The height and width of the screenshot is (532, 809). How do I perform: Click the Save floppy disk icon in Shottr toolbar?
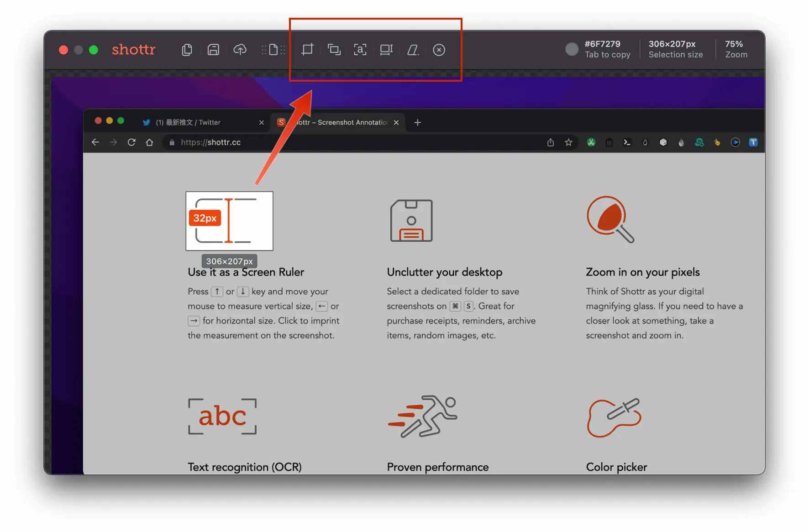point(213,50)
